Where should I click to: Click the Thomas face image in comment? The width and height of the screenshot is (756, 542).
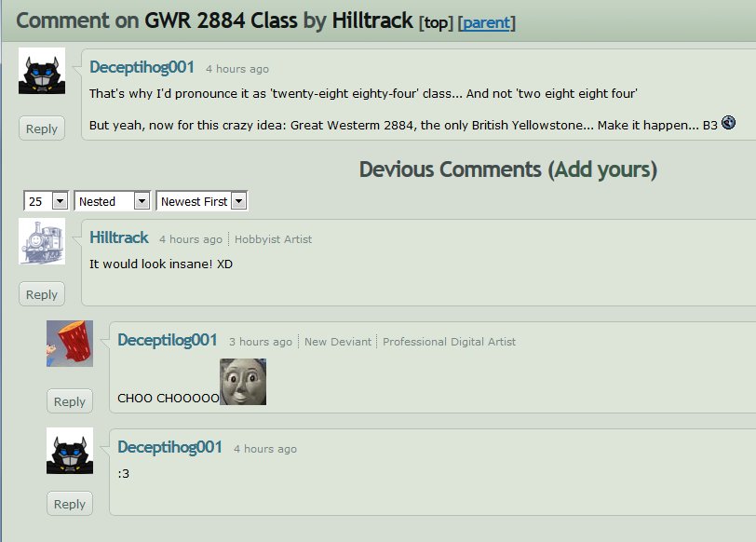tap(243, 382)
